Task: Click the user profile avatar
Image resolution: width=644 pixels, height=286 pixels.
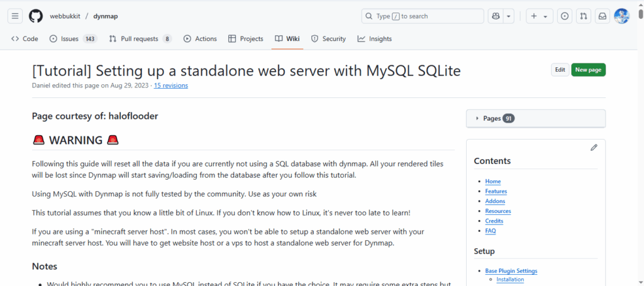Action: pyautogui.click(x=621, y=16)
